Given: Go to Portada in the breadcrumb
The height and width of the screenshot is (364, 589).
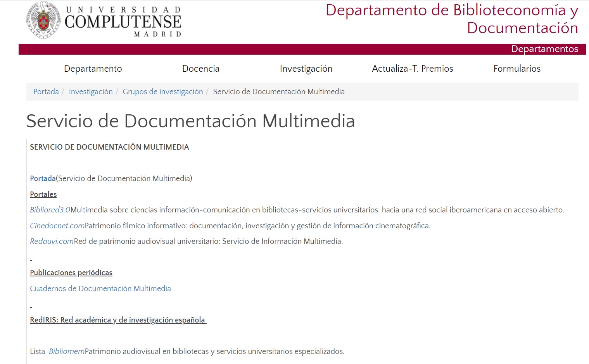Looking at the screenshot, I should tap(46, 91).
